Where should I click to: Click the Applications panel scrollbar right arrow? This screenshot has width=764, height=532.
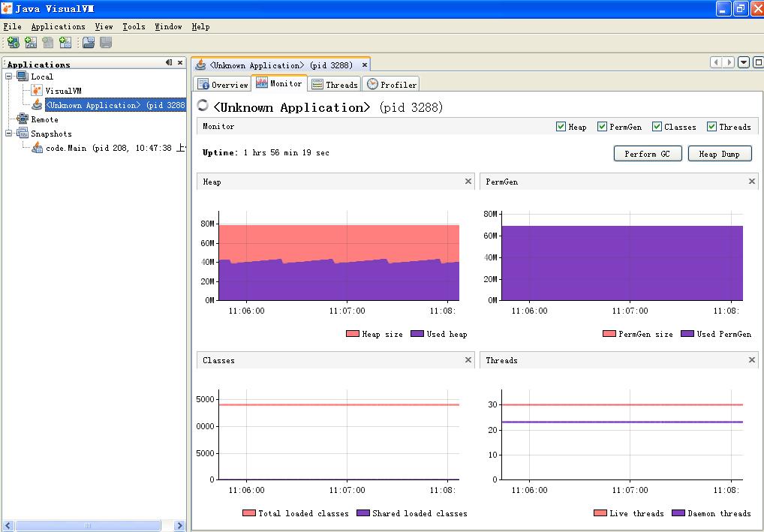[179, 526]
